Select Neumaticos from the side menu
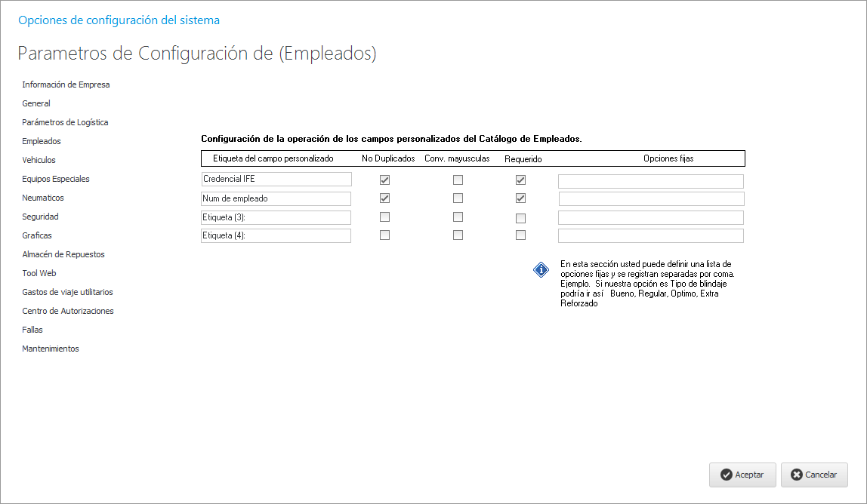Viewport: 867px width, 504px height. pos(43,198)
